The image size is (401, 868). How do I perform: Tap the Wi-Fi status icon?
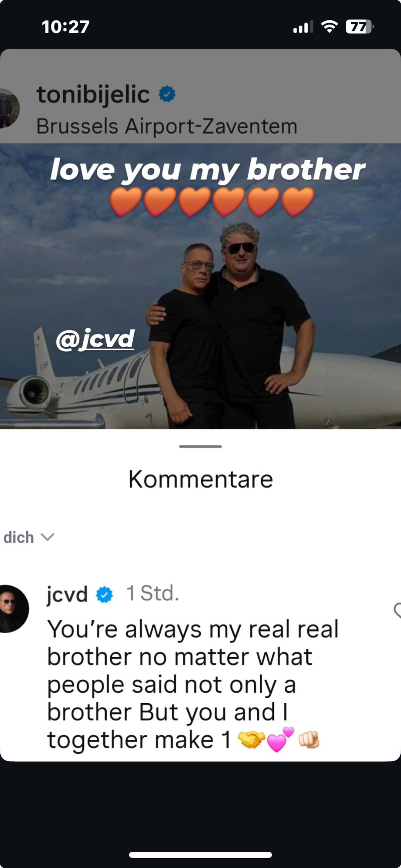click(329, 26)
